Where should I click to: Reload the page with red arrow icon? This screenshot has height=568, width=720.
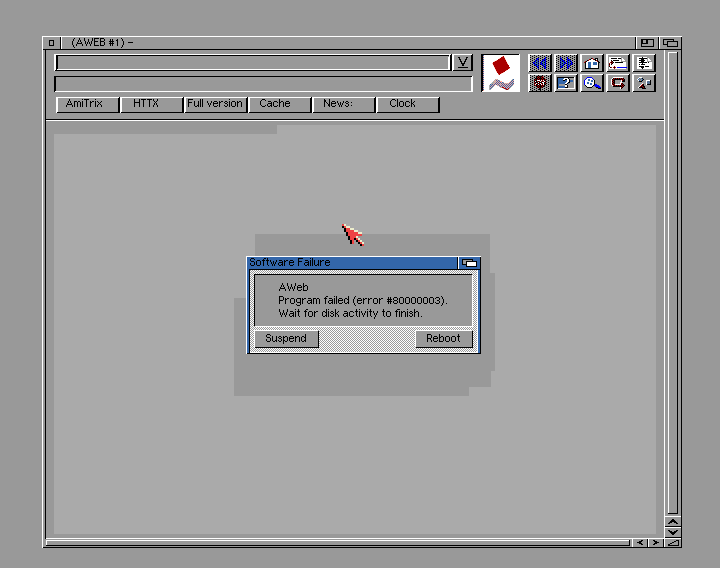pyautogui.click(x=618, y=83)
